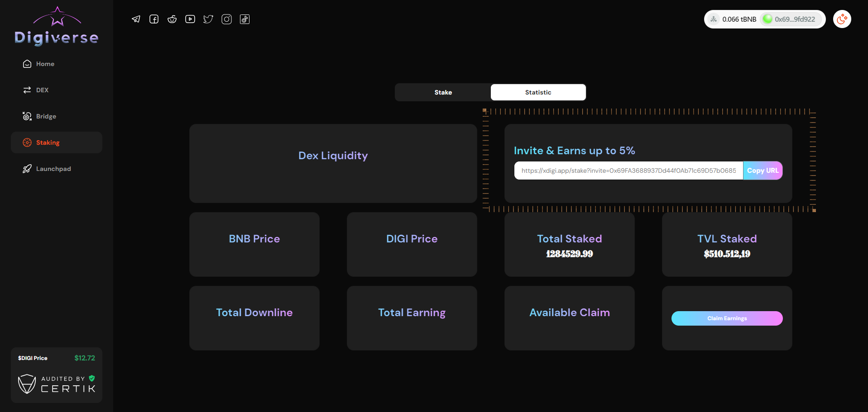868x412 pixels.
Task: Toggle the theme mode icon at top right
Action: (x=842, y=19)
